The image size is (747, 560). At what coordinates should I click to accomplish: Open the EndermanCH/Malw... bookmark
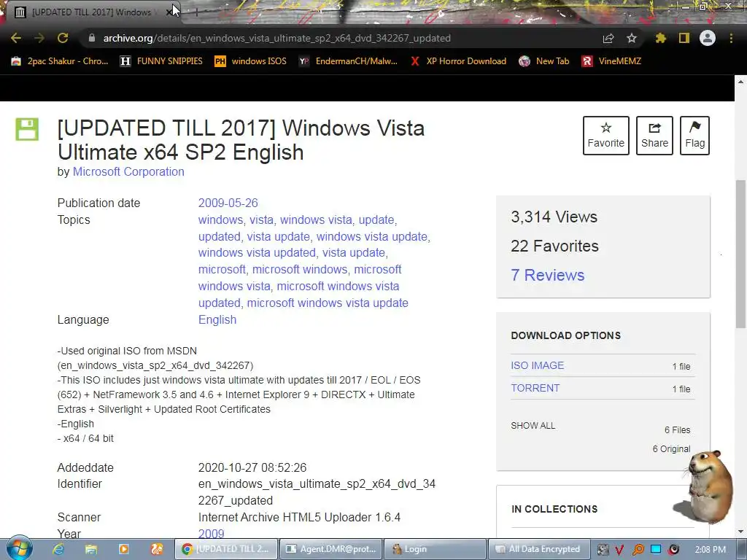348,61
